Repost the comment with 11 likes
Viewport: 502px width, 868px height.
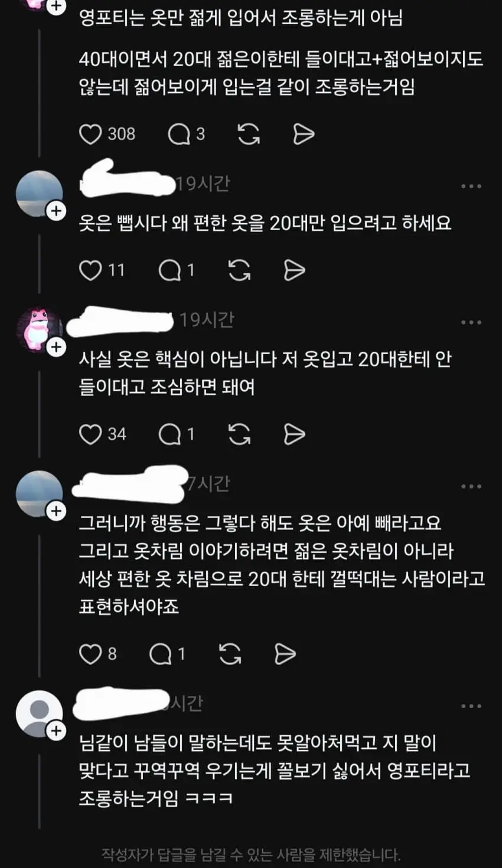click(x=239, y=271)
